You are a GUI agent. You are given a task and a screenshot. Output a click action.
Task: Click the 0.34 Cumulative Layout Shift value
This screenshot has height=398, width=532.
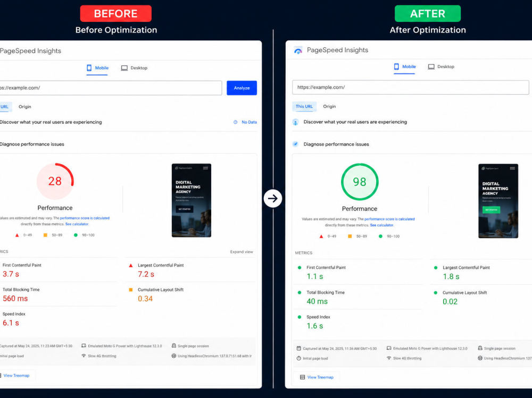tap(145, 299)
